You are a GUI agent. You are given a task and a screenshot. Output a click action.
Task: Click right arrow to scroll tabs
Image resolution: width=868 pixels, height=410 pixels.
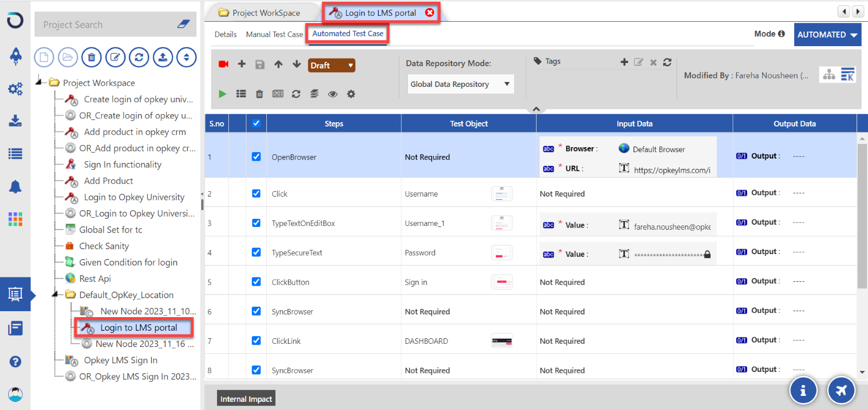pyautogui.click(x=858, y=11)
